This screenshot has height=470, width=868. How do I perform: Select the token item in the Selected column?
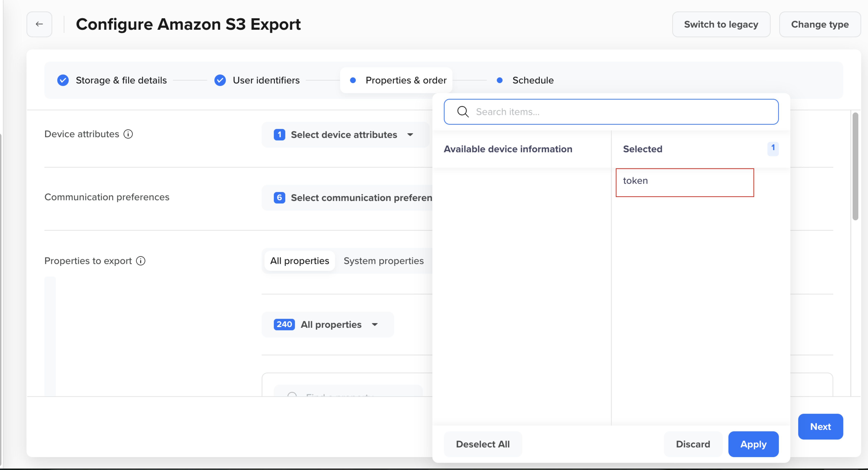point(685,181)
